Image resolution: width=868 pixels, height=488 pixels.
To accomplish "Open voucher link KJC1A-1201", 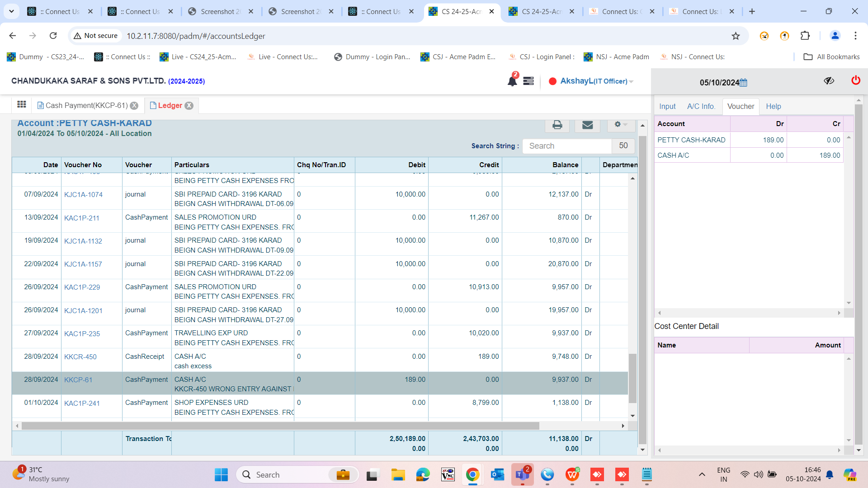I will pos(83,311).
